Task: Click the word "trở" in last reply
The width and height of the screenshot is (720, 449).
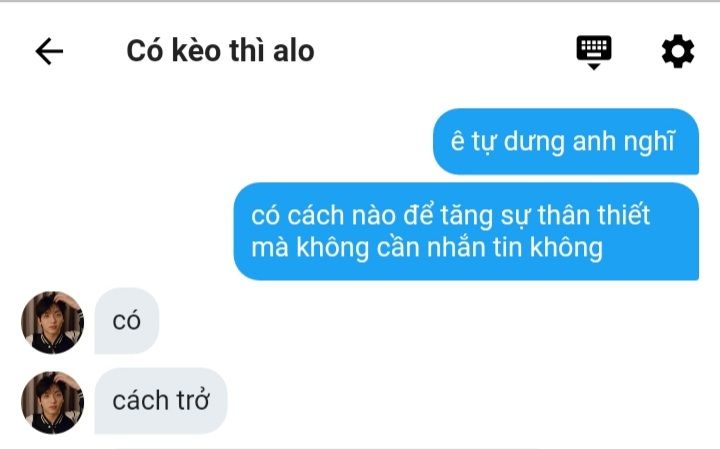Action: point(193,400)
